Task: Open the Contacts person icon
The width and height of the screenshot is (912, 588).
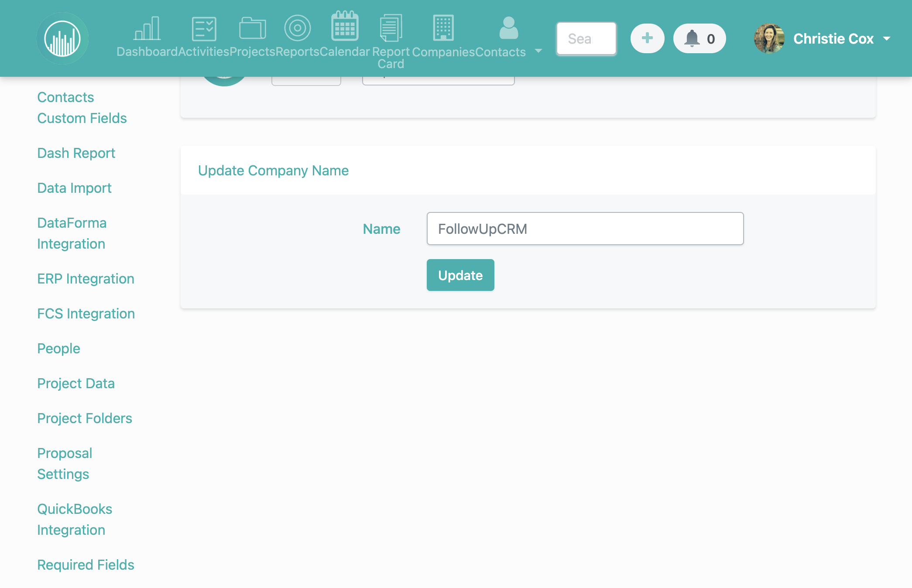Action: pyautogui.click(x=508, y=28)
